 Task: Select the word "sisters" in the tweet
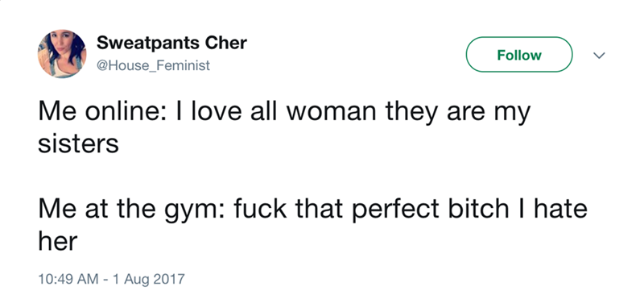[x=78, y=143]
